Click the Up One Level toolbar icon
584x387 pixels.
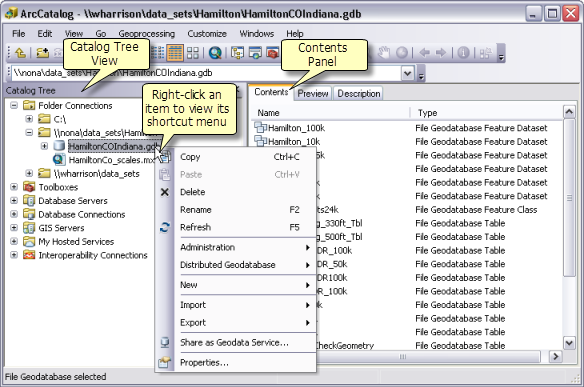(x=20, y=53)
